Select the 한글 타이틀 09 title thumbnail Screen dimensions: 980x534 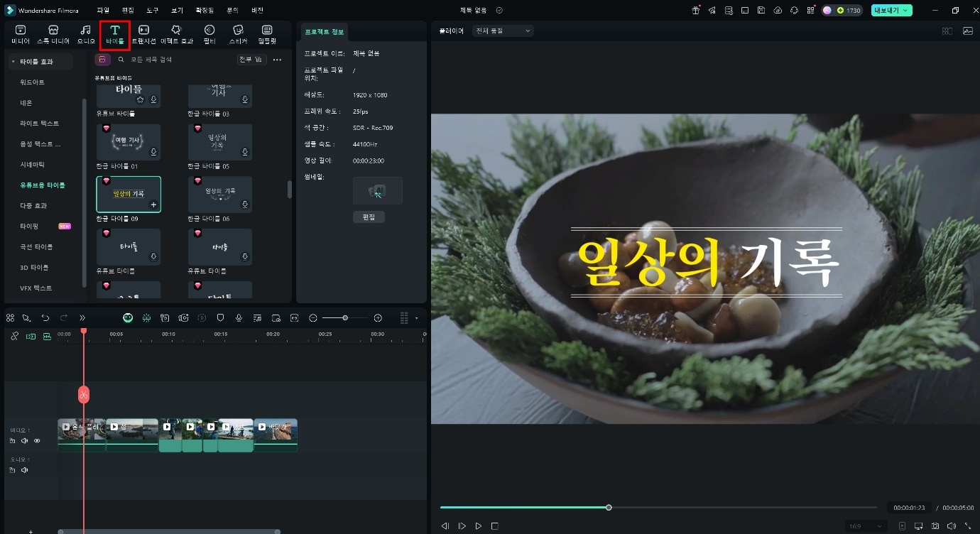tap(129, 194)
